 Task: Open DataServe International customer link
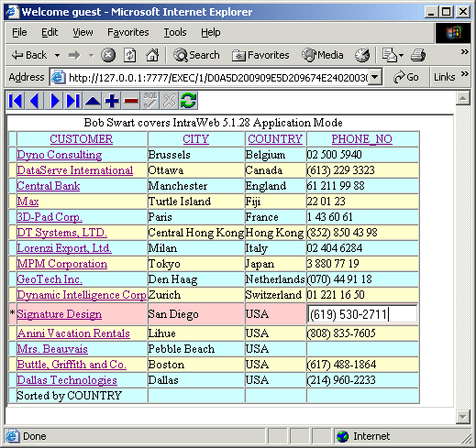click(x=75, y=170)
